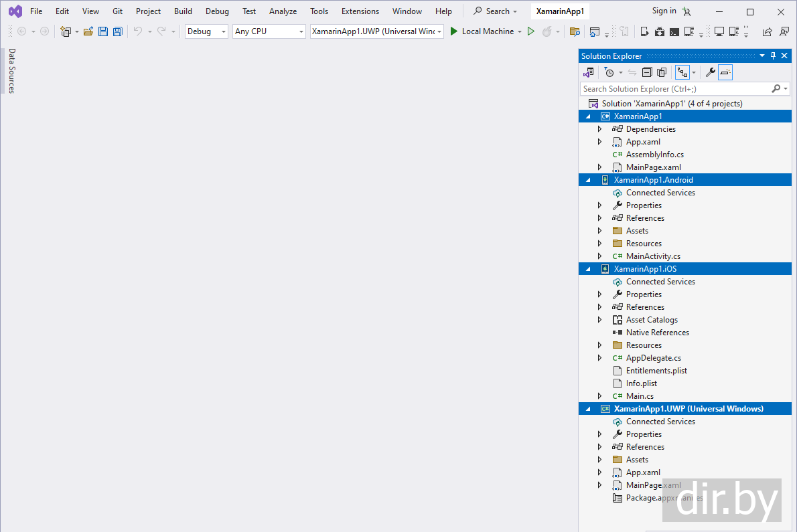Click the Redo arrow icon
This screenshot has width=797, height=532.
point(161,31)
